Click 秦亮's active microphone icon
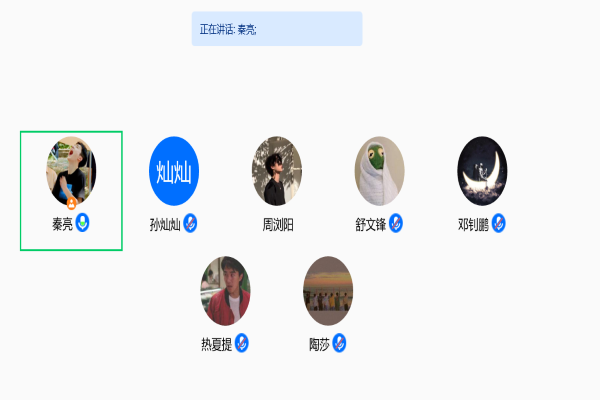The width and height of the screenshot is (600, 400). coord(82,223)
